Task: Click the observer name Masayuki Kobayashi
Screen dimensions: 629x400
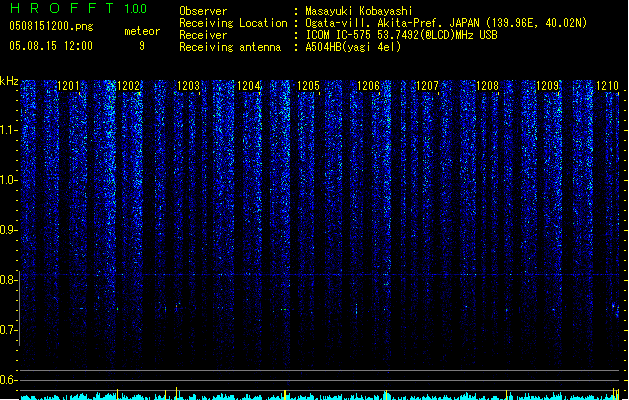Action: coord(359,11)
